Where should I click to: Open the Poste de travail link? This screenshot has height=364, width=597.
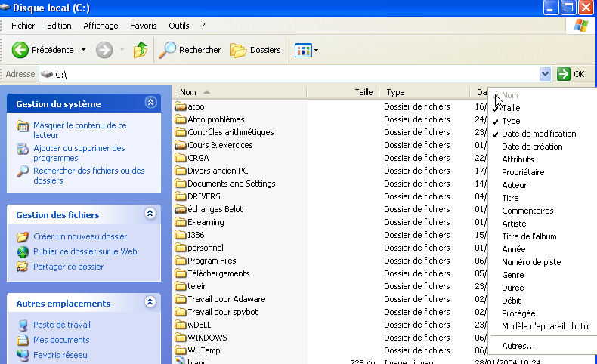[x=62, y=325]
